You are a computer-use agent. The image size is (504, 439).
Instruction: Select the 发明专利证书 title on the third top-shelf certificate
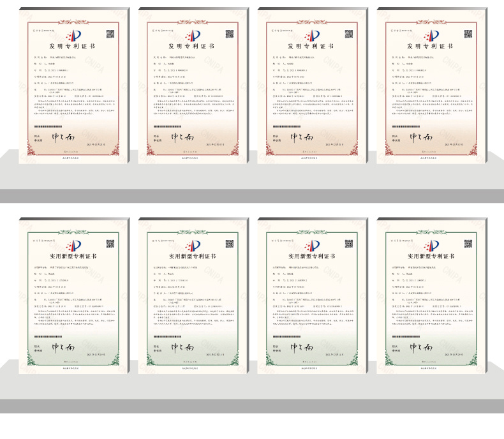pyautogui.click(x=311, y=47)
